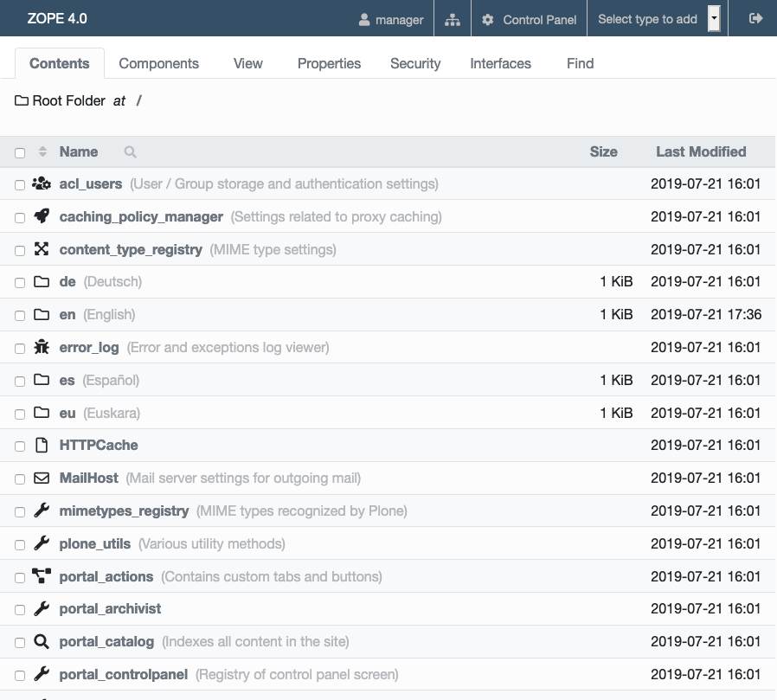Image resolution: width=777 pixels, height=700 pixels.
Task: Click the wrench icon for mimetypes_registry
Action: coord(42,511)
